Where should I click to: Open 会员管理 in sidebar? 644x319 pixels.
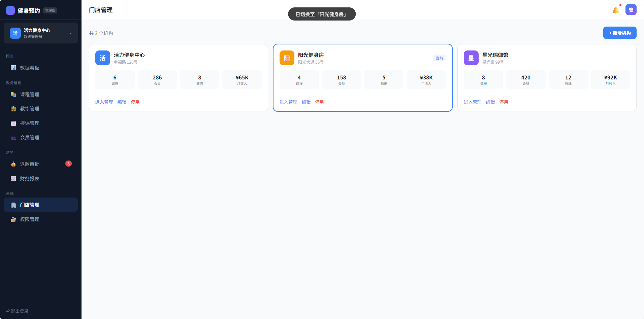[41, 138]
